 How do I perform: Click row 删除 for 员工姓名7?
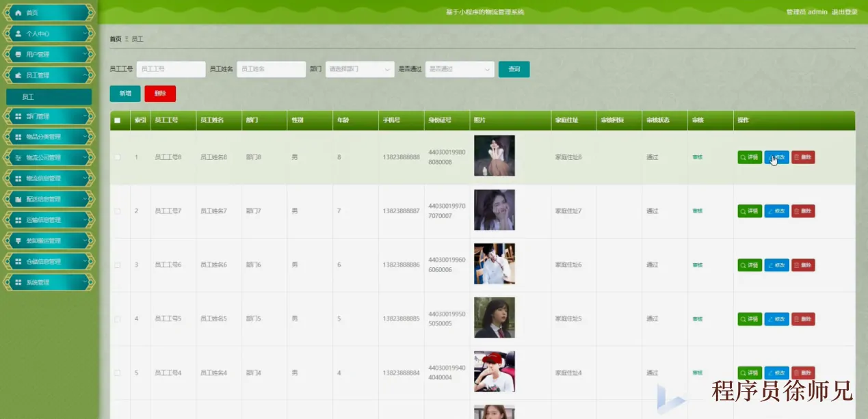coord(803,211)
